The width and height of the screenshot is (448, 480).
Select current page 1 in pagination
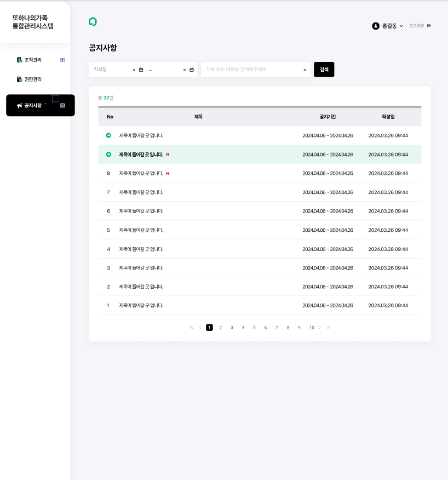point(209,327)
